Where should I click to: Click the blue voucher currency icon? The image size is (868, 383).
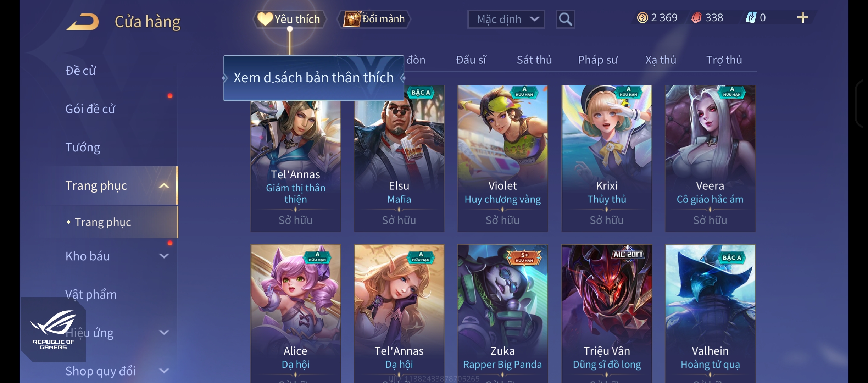750,17
